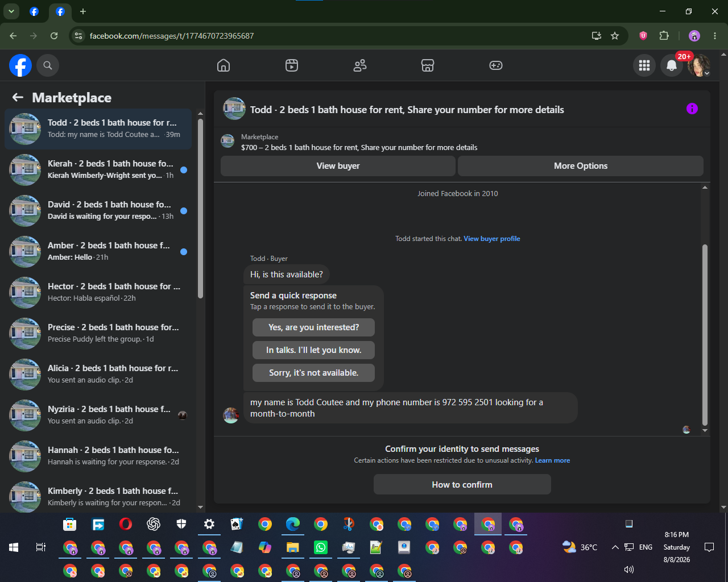The height and width of the screenshot is (582, 728).
Task: Open the Learn more link
Action: [x=552, y=460]
